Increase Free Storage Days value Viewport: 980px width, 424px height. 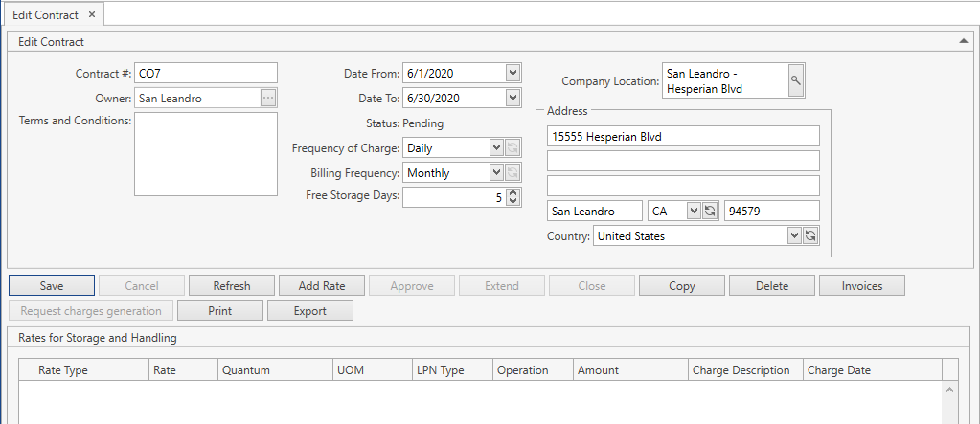pos(513,192)
